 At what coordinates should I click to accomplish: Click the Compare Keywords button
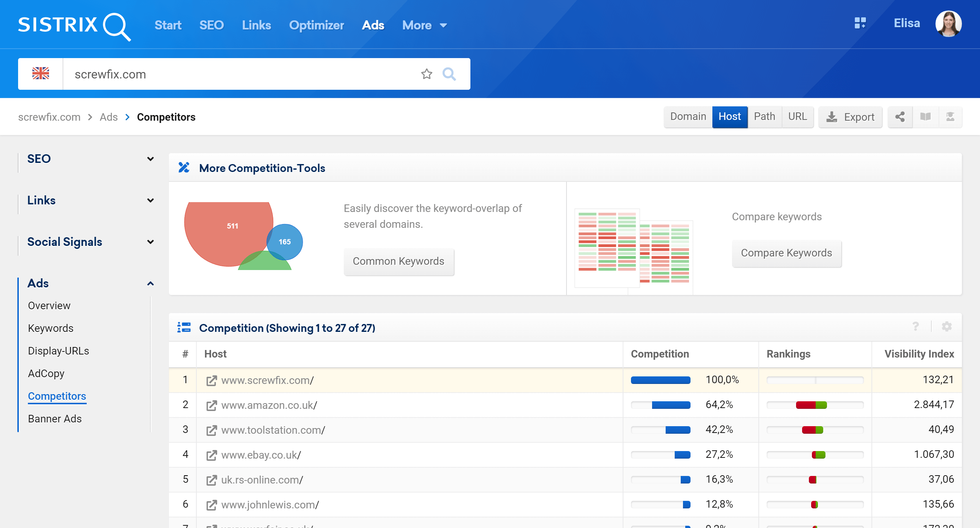coord(786,253)
